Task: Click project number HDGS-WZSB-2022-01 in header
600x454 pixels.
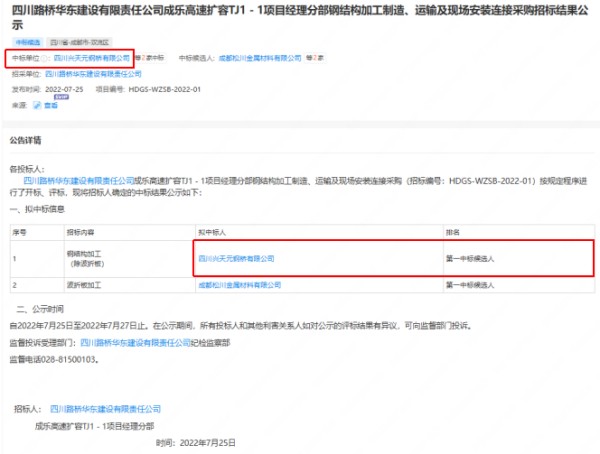Action: click(165, 89)
